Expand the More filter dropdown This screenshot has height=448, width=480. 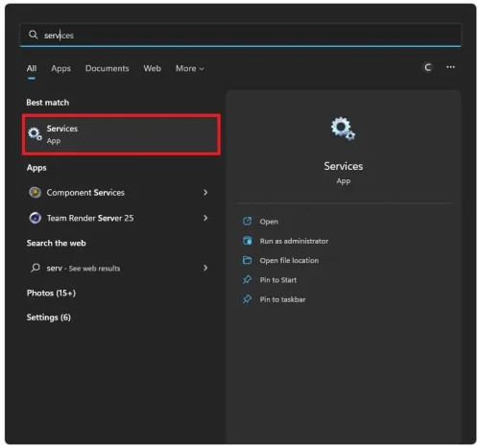[190, 68]
